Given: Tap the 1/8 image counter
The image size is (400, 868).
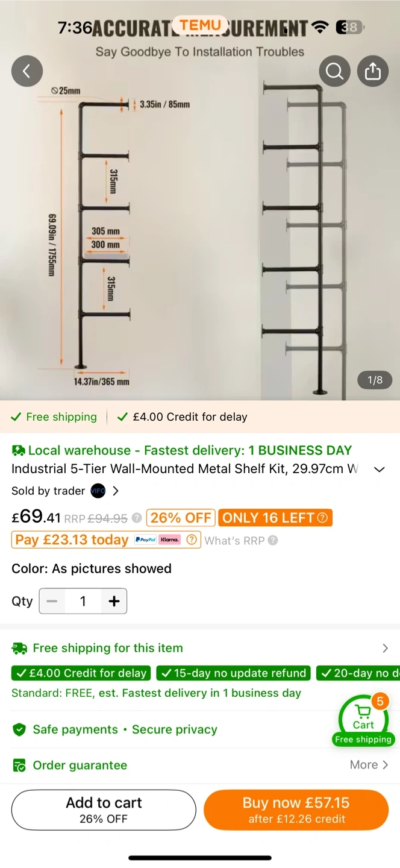Looking at the screenshot, I should pos(375,380).
